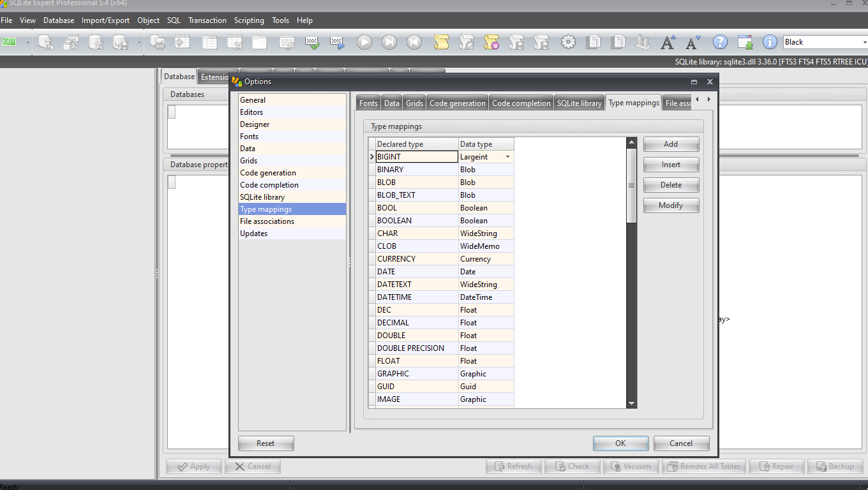Switch to the Code completion tab
The width and height of the screenshot is (868, 490).
tap(521, 103)
